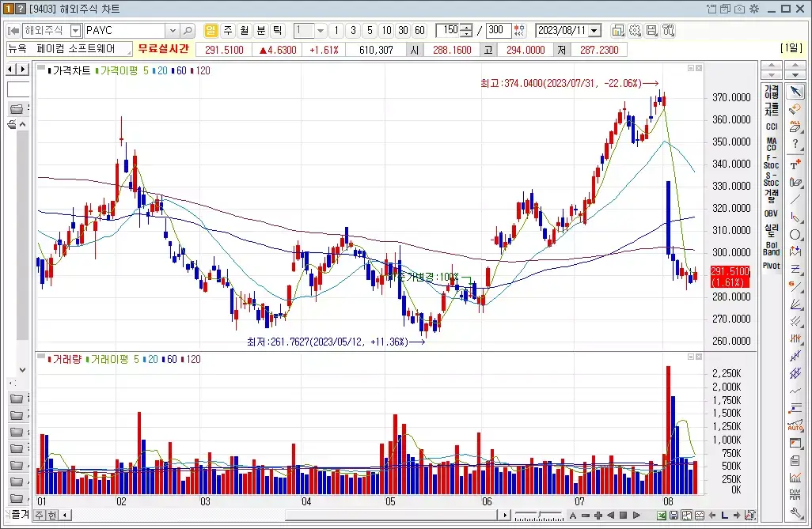The height and width of the screenshot is (529, 812).
Task: Select the 60 interval button
Action: 420,31
